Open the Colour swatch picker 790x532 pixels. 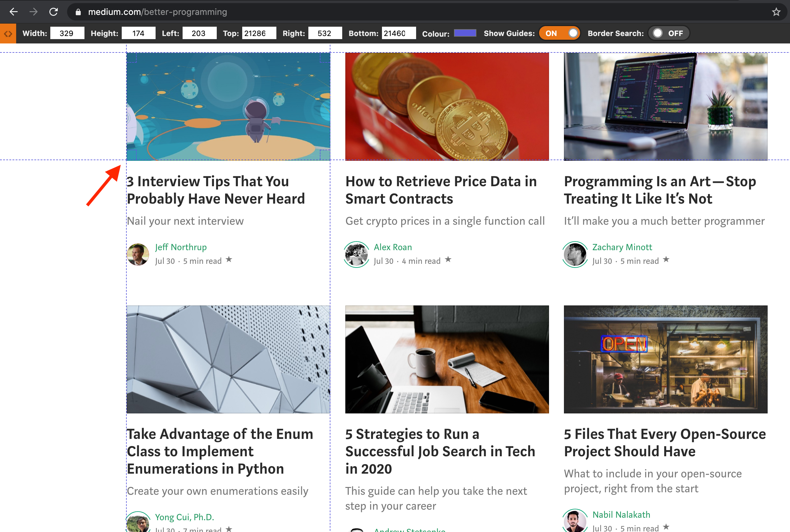click(x=465, y=33)
